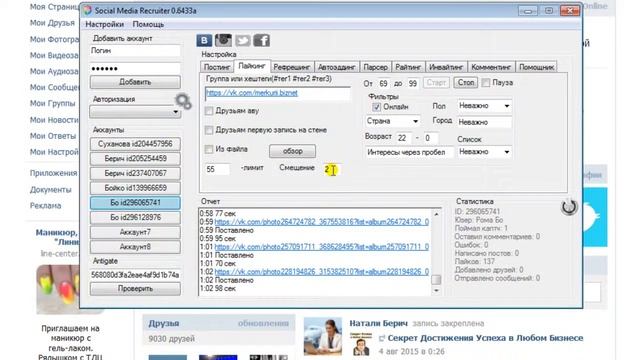Screen dimensions: 640x360
Task: Click the report scrollbar up arrow
Action: tap(436, 214)
